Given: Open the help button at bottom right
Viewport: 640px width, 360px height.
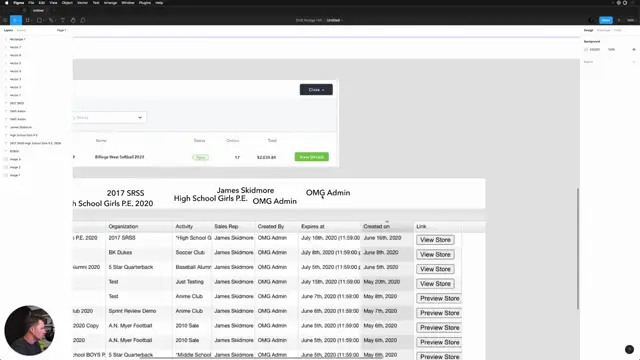Looking at the screenshot, I should 629,349.
